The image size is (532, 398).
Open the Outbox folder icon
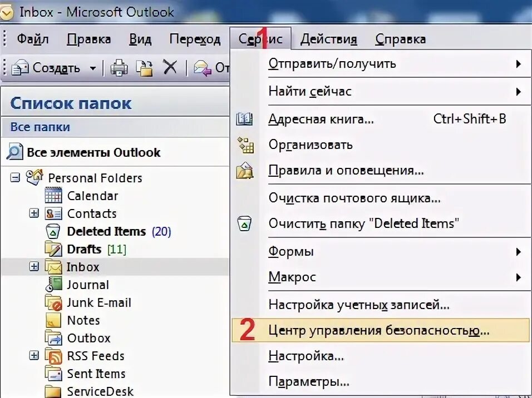(x=53, y=337)
